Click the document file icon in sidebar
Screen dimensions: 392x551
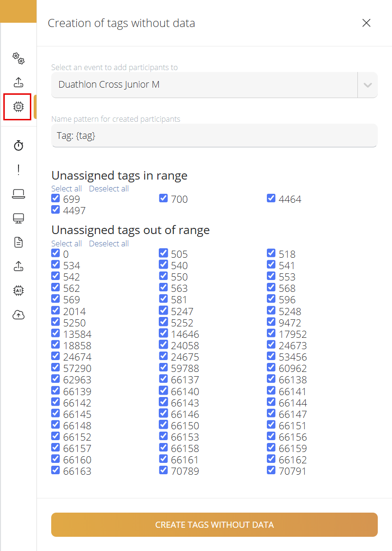pos(18,242)
